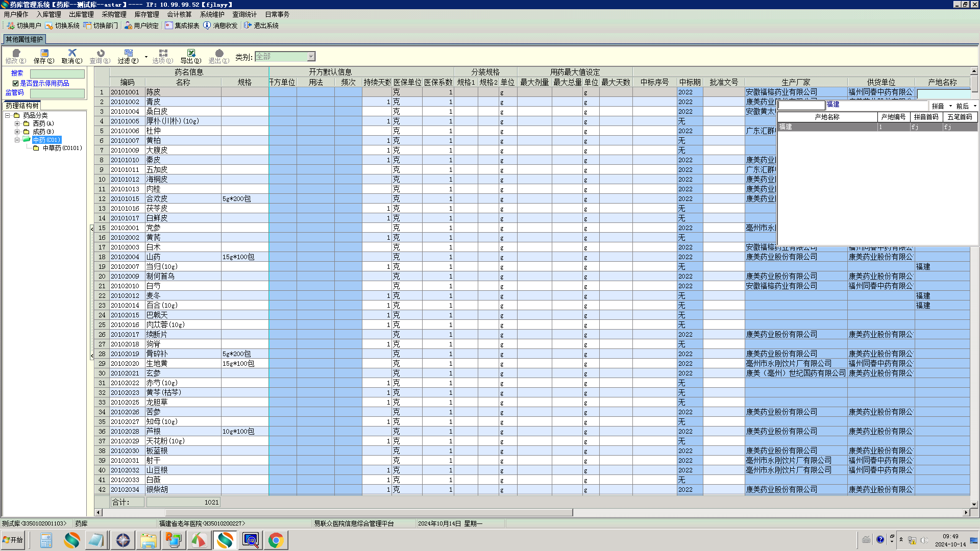Open the 类别 category dropdown
This screenshot has height=551, width=980.
(x=311, y=57)
